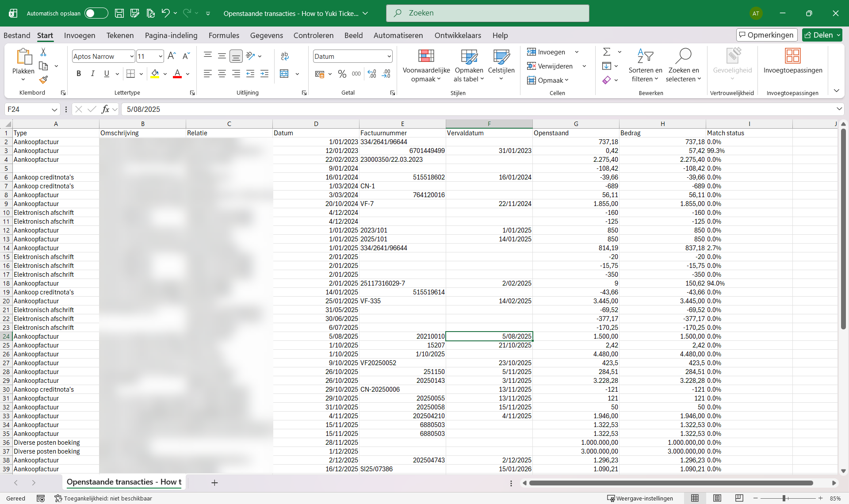Switch to page layout view
The width and height of the screenshot is (849, 504).
coord(717,498)
